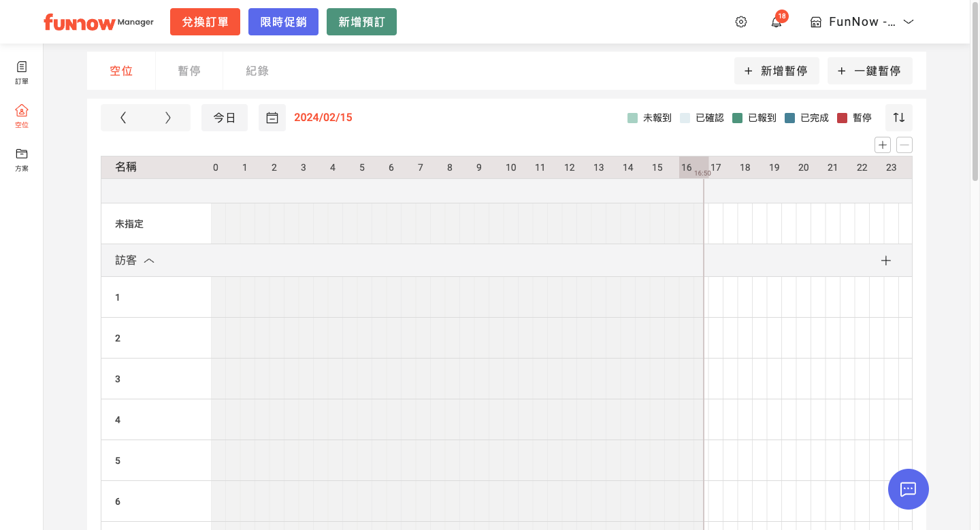Open 空位 availability in the sidebar
Screen dimensions: 980x530
22,116
